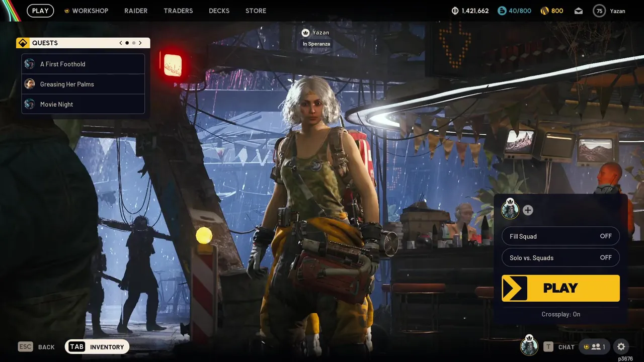Screen dimensions: 644x362
Task: Click the 1.421.662 coins balance
Action: (x=475, y=11)
